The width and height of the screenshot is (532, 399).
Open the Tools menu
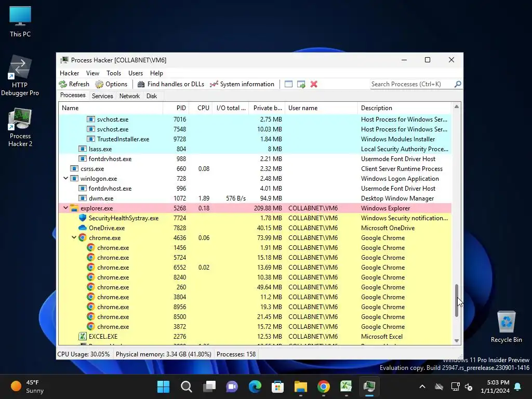[114, 73]
